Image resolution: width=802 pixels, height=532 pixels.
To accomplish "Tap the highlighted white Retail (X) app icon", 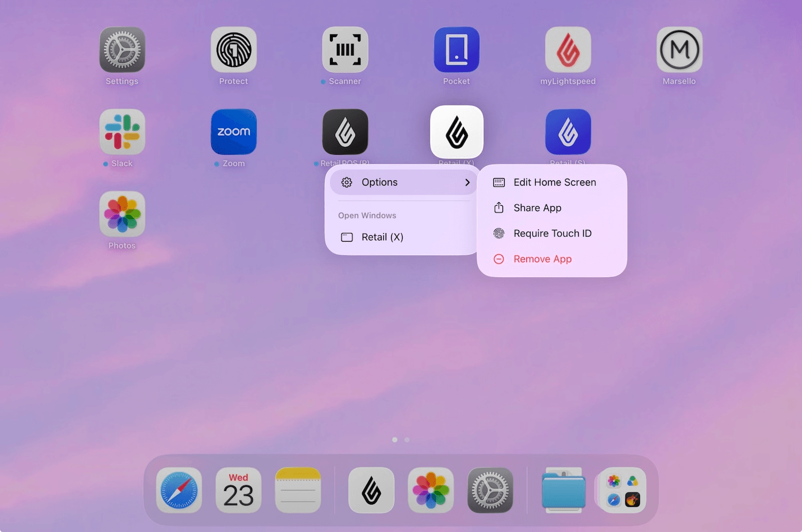I will tap(457, 132).
